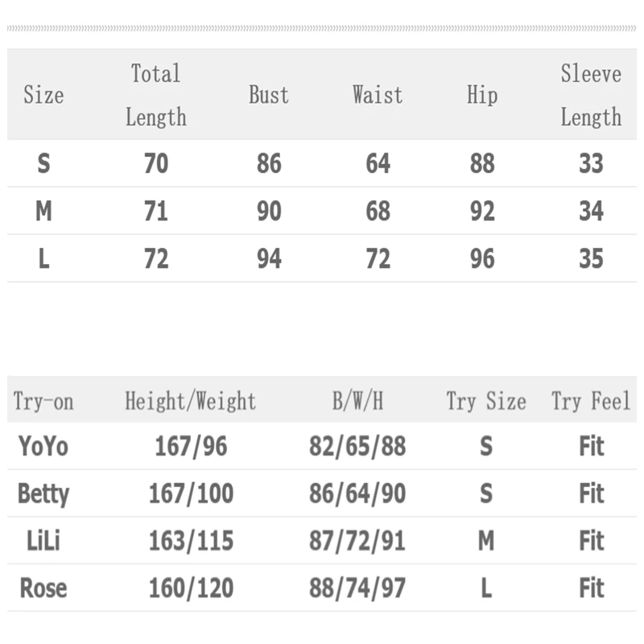The height and width of the screenshot is (644, 644).
Task: Click the Total Length column header
Action: pyautogui.click(x=156, y=95)
